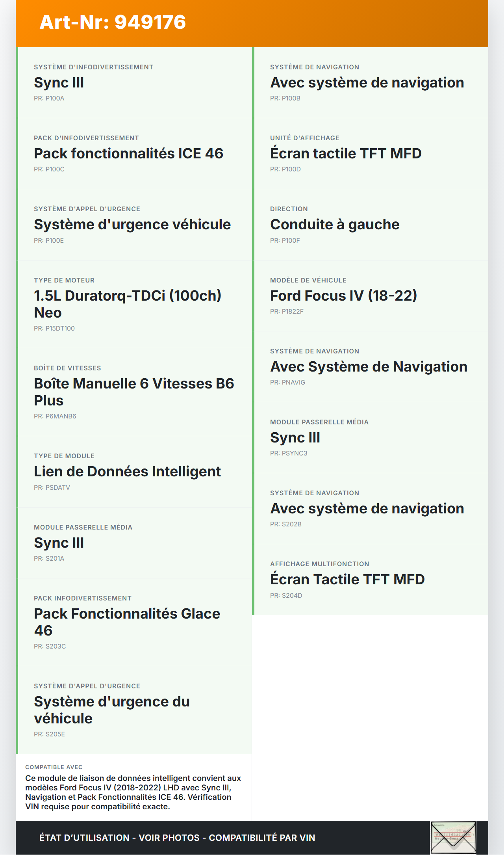Select the Ford Focus IV (18-22) model

tap(370, 296)
